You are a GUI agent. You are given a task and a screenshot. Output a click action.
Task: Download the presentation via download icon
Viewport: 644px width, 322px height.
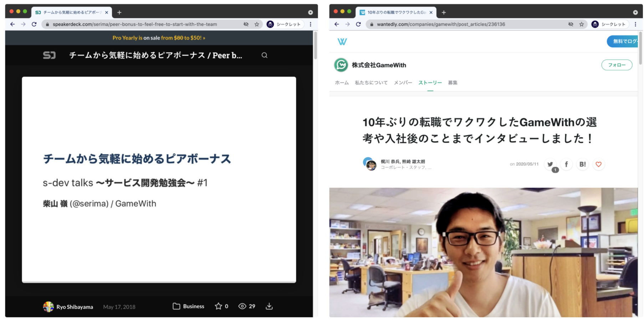[269, 306]
